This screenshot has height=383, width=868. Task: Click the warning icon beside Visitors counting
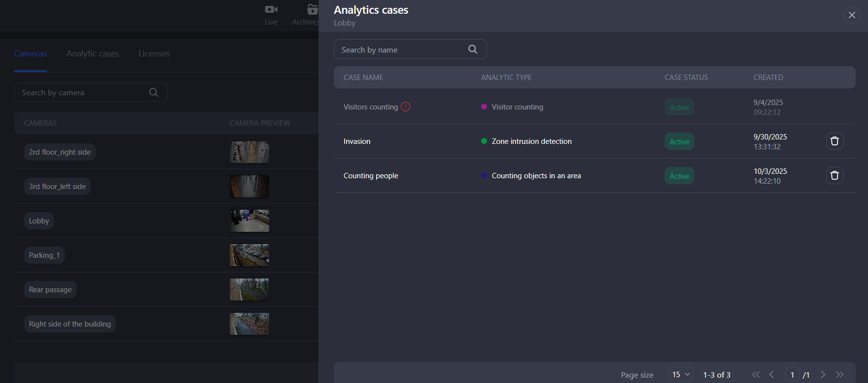tap(406, 107)
